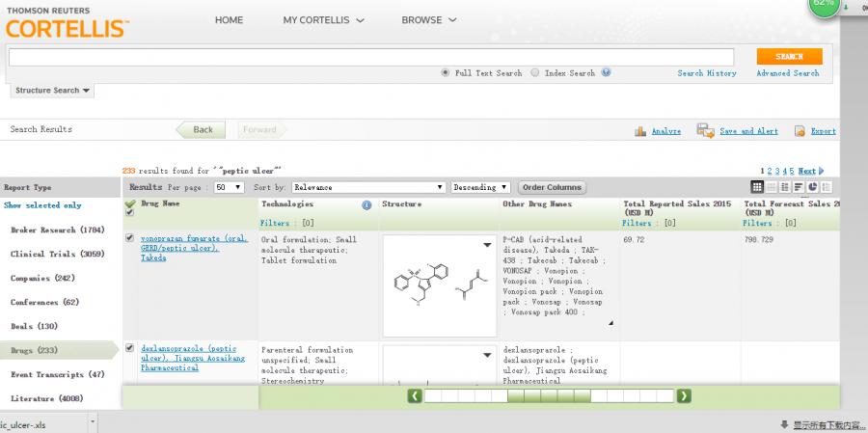The width and height of the screenshot is (868, 433).
Task: Open the Search History link
Action: pyautogui.click(x=707, y=73)
